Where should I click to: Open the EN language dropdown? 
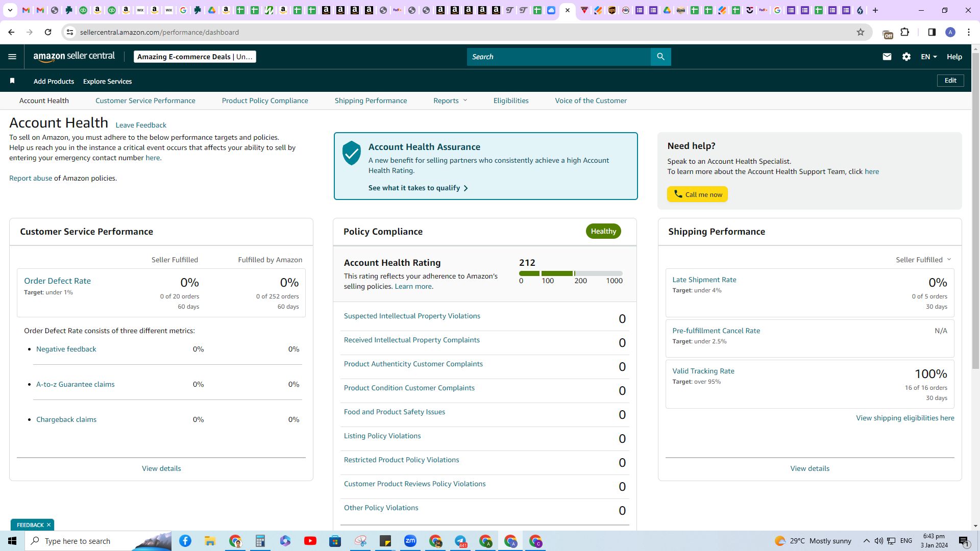click(x=929, y=57)
